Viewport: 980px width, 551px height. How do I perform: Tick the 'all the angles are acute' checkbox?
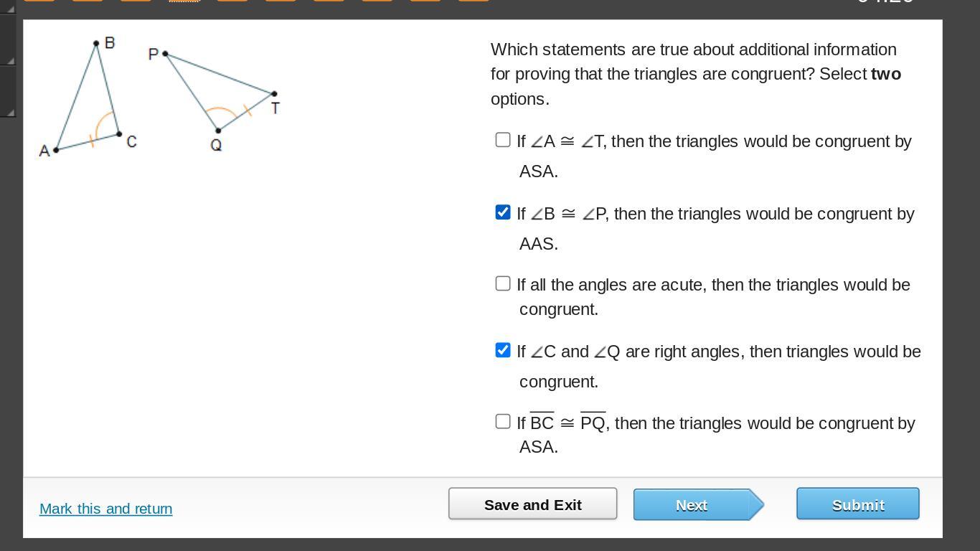click(503, 283)
